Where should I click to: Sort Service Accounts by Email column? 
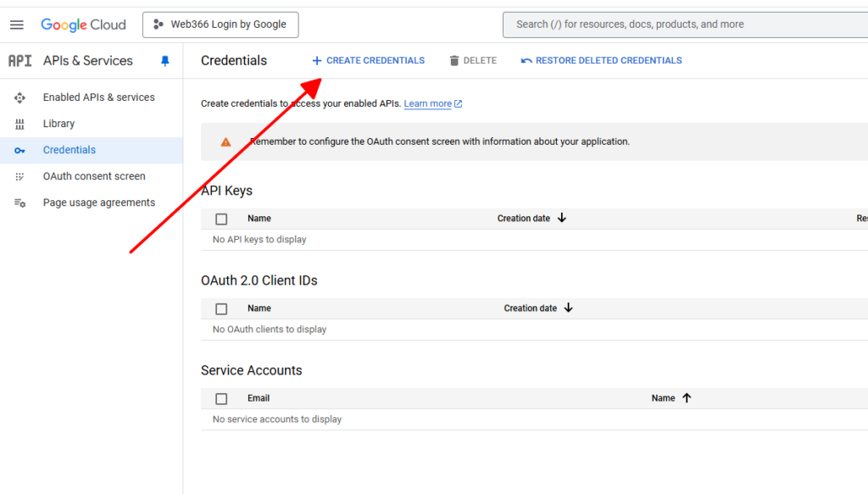click(259, 398)
